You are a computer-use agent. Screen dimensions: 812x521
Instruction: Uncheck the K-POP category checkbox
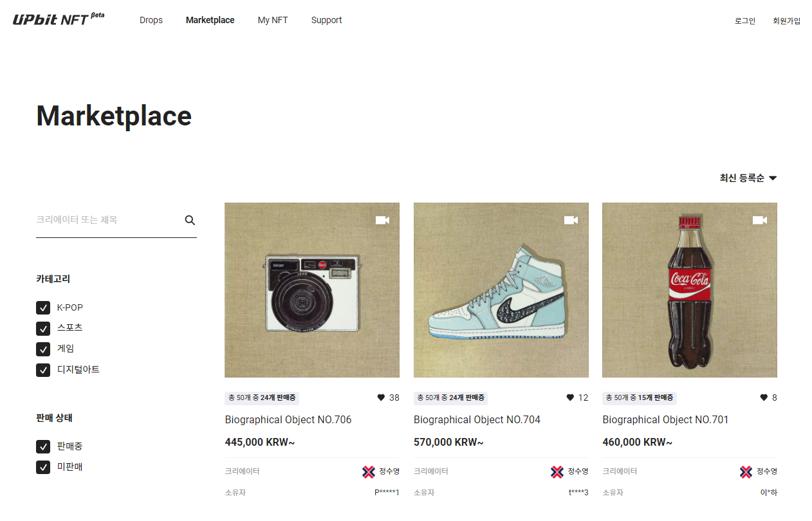click(x=43, y=307)
